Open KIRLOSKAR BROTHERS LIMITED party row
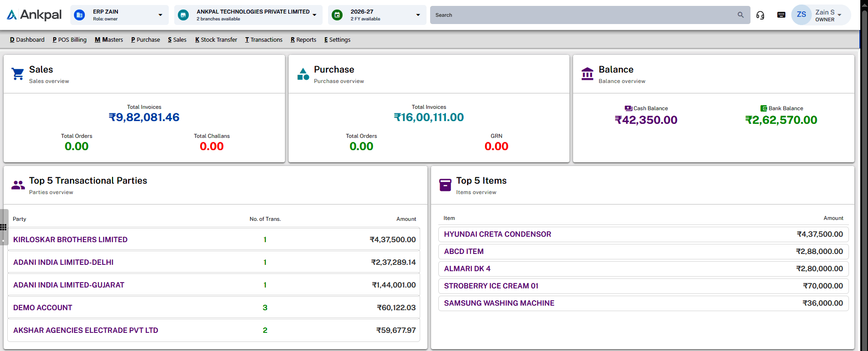 click(214, 239)
